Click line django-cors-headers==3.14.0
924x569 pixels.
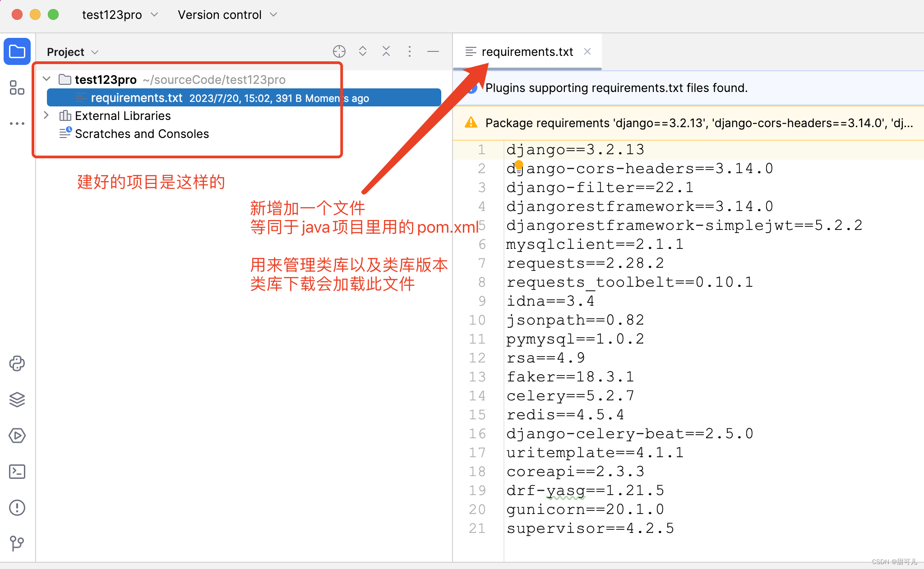639,168
